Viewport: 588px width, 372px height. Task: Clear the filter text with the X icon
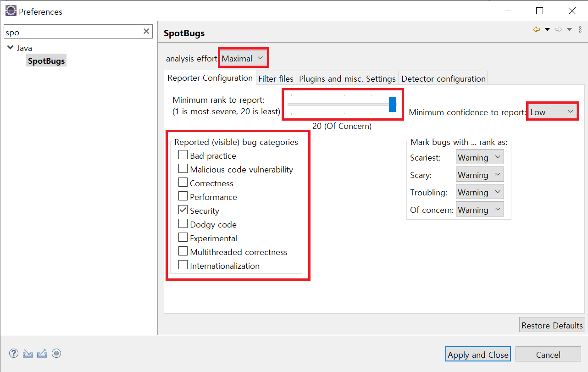click(x=146, y=31)
